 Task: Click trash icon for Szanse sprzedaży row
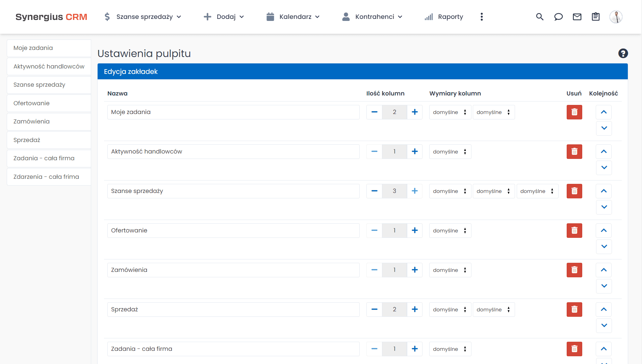(x=574, y=191)
